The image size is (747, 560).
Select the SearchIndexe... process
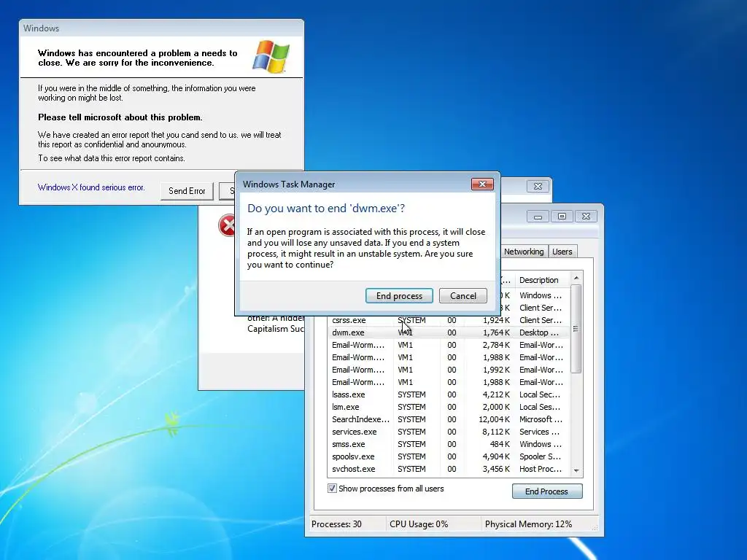pyautogui.click(x=449, y=419)
